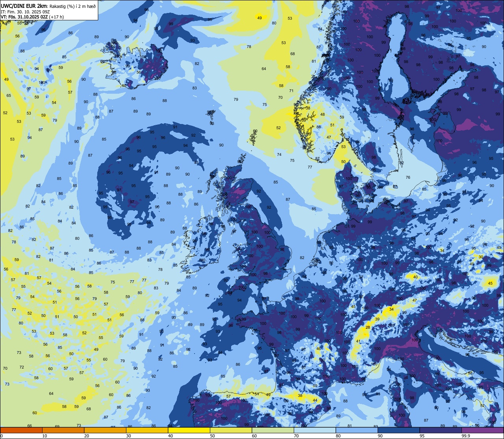Click the '50' legend scale label
504x439 pixels.
[x=212, y=436]
